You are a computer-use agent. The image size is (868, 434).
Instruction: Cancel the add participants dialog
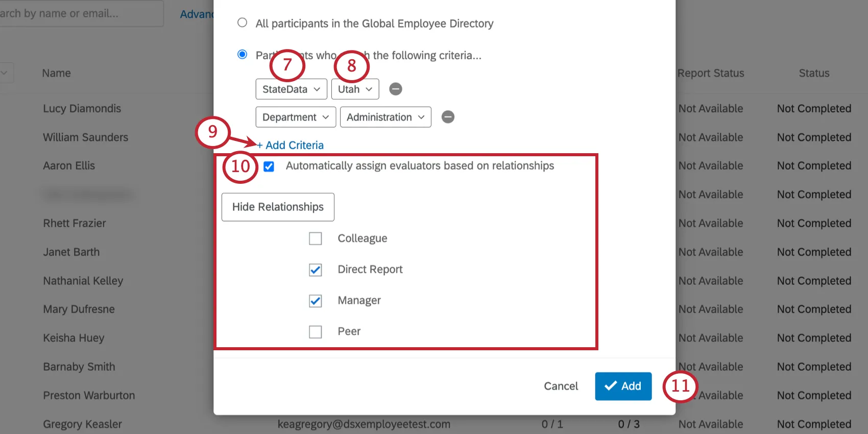point(561,386)
